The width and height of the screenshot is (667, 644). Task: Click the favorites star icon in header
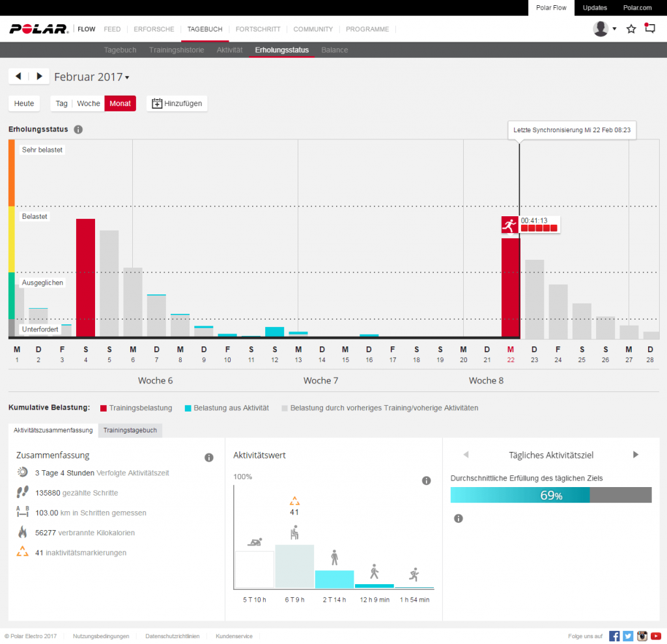tap(631, 29)
